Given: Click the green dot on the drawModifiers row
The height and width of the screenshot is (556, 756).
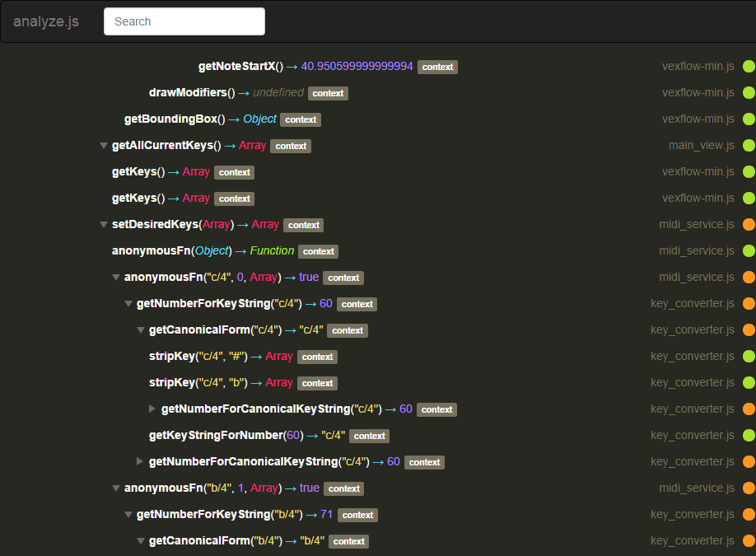Looking at the screenshot, I should coord(749,93).
